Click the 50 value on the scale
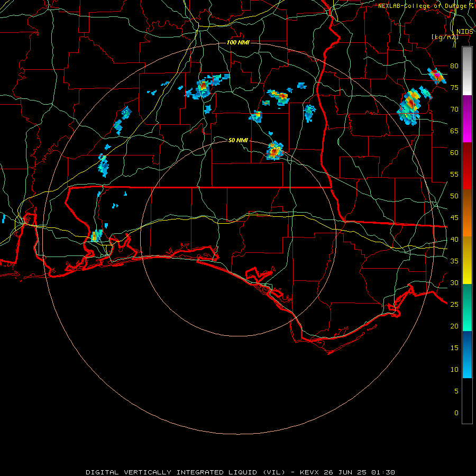Viewport: 476px width, 476px height. (x=454, y=196)
